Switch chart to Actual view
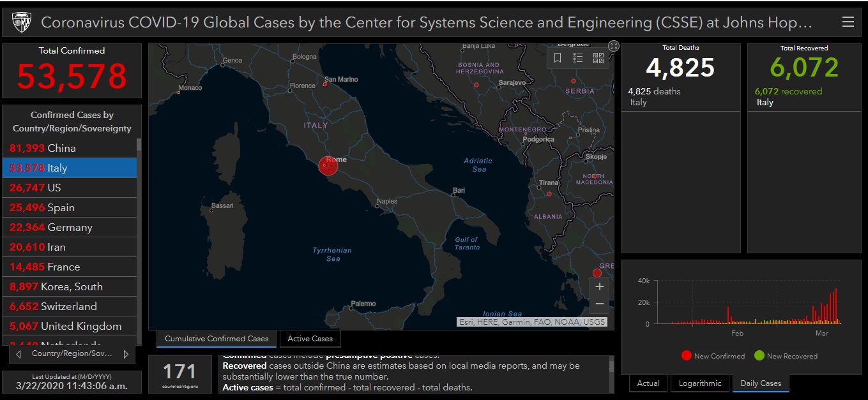Image resolution: width=868 pixels, height=400 pixels. [x=648, y=383]
